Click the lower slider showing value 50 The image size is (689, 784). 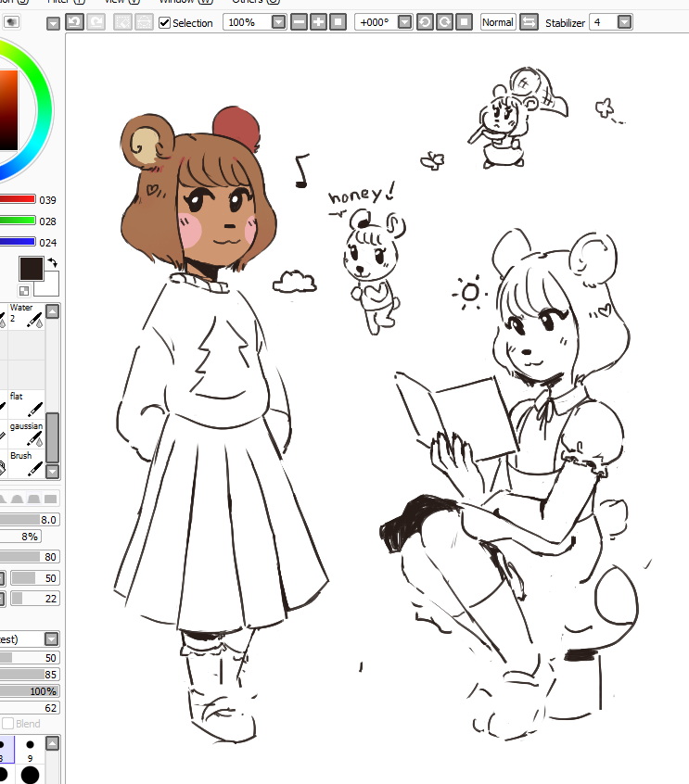click(x=29, y=657)
